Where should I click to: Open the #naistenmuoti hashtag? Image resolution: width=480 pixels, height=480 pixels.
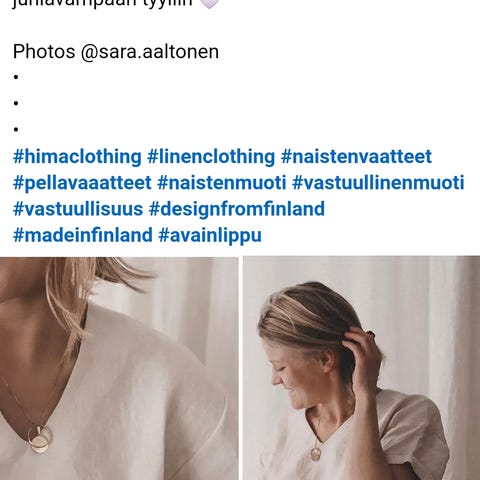[222, 183]
